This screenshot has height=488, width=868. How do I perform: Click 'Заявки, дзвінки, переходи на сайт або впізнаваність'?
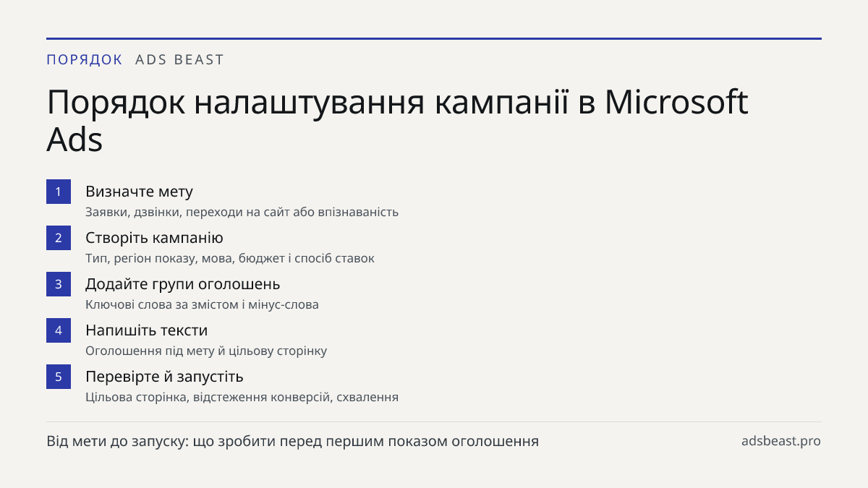(242, 213)
